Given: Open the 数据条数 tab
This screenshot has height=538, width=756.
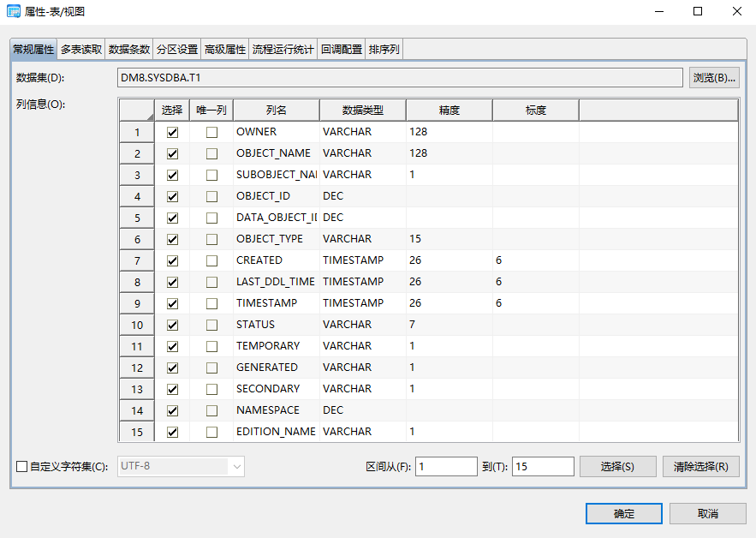Looking at the screenshot, I should click(x=128, y=49).
